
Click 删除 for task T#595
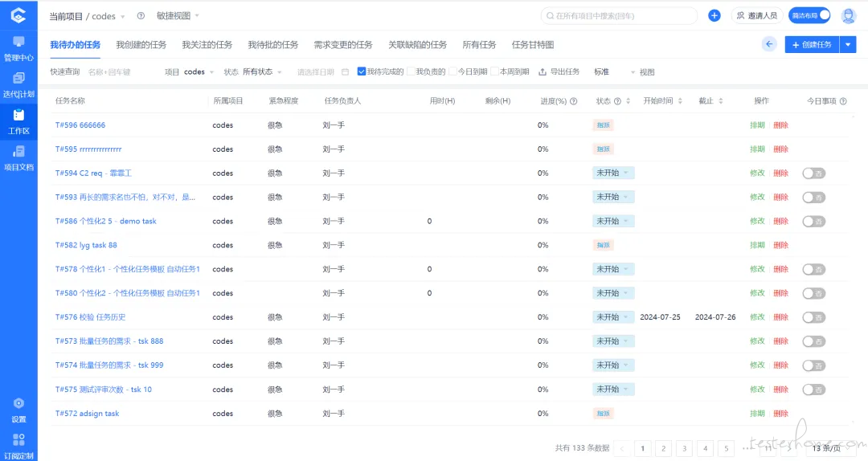(780, 149)
